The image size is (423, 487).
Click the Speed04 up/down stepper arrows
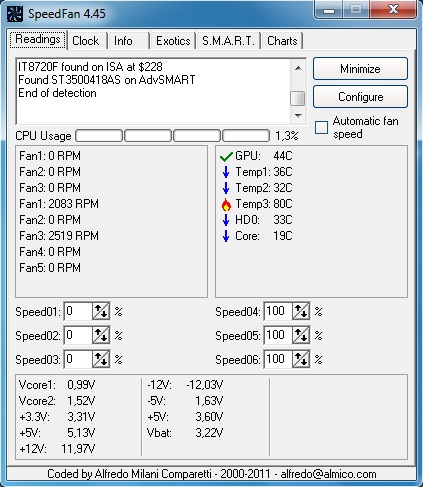(x=301, y=311)
